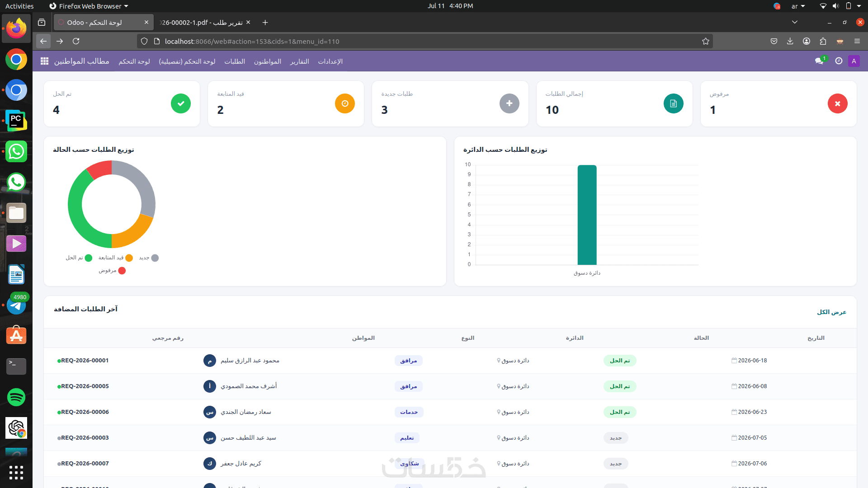Viewport: 868px width, 488px height.
Task: Click the مرافق tag for REQ-2026-00001
Action: 409,361
